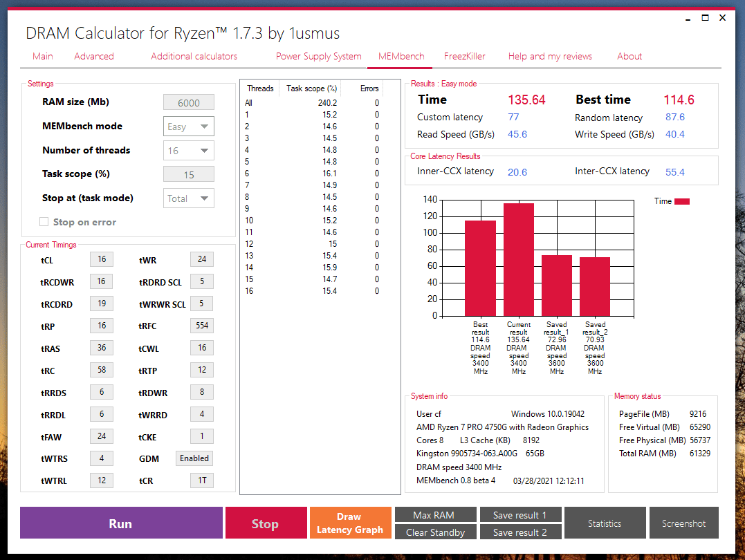
Task: Select thread 6 row with 16.1
Action: tap(312, 174)
